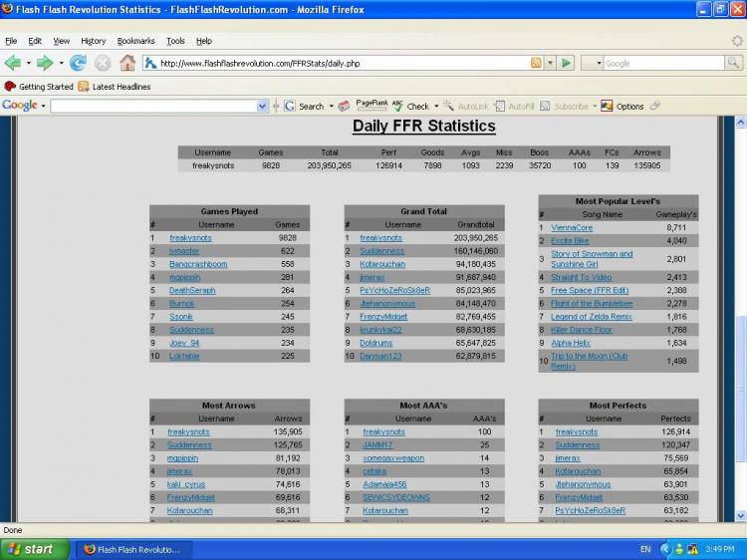Open the Google logo menu dropdown
The width and height of the screenshot is (747, 560).
pos(44,106)
